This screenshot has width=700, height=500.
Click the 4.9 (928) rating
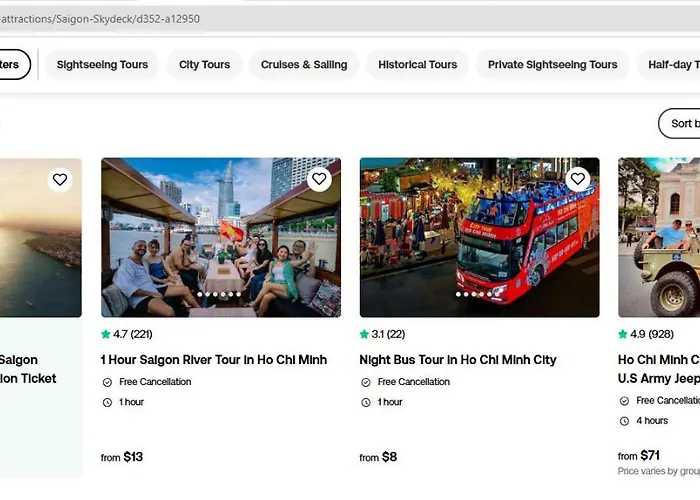(x=646, y=334)
